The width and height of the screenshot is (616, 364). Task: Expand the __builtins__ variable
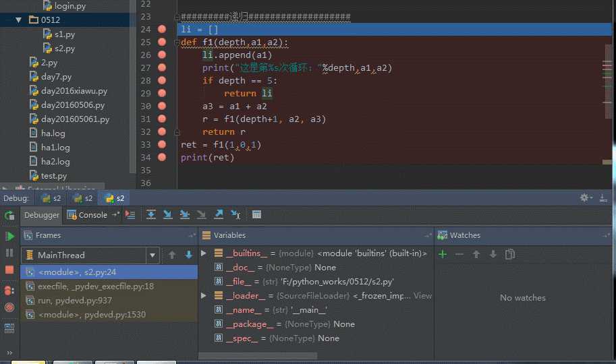tap(204, 253)
